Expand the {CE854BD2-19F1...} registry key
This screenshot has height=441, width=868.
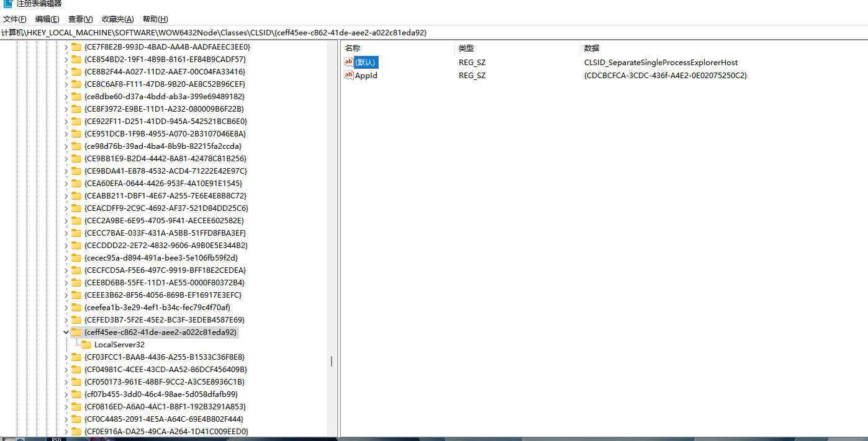pyautogui.click(x=66, y=59)
